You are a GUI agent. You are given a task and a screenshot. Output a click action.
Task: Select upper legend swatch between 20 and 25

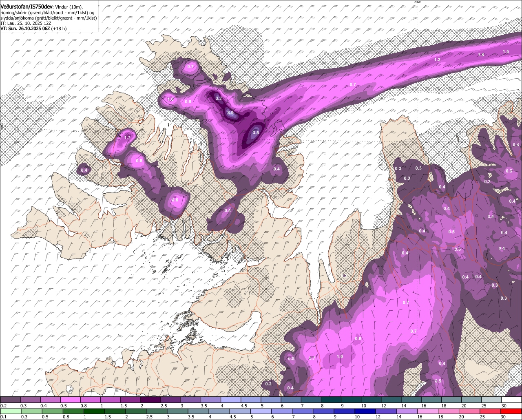pos(471,400)
